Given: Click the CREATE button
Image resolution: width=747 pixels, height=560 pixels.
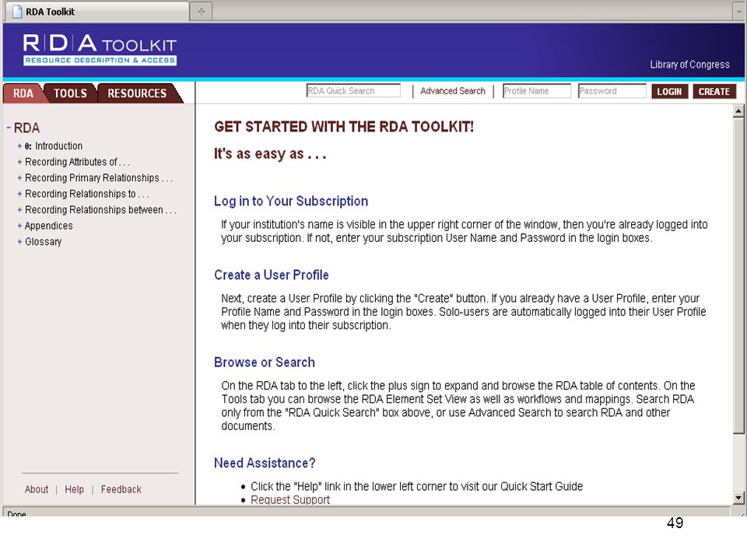Looking at the screenshot, I should (x=714, y=92).
